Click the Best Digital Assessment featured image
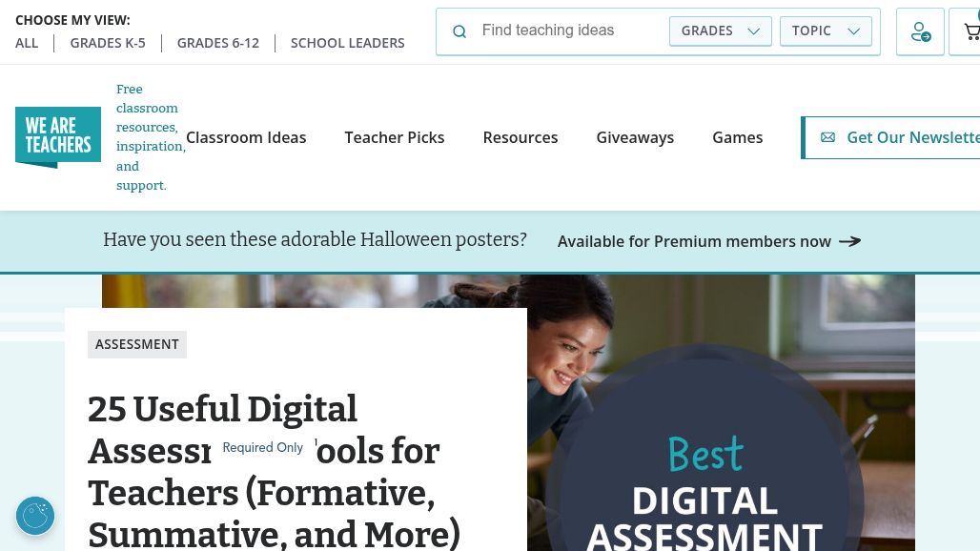The image size is (980, 551). coord(722,413)
